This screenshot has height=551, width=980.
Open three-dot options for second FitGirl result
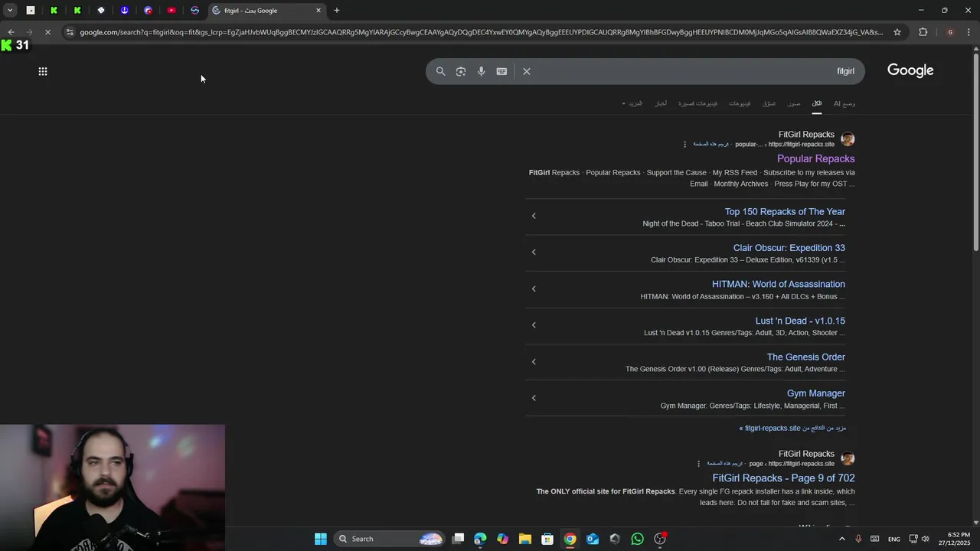(698, 464)
